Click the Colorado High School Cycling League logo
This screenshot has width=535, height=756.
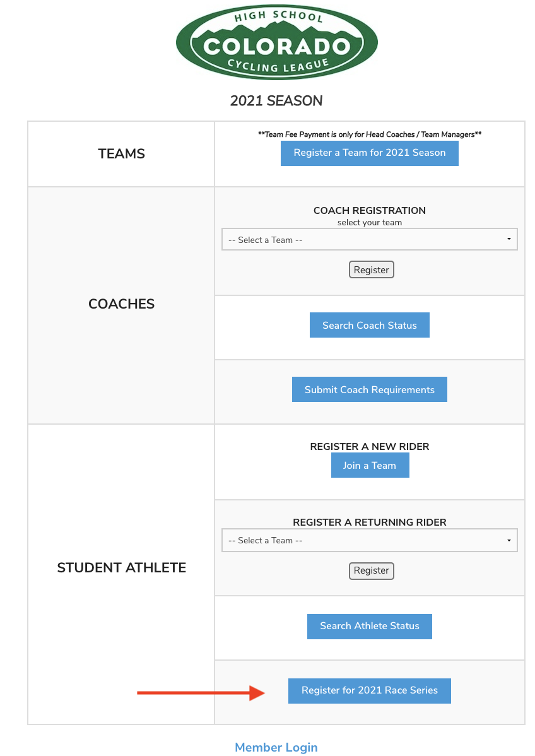[277, 42]
